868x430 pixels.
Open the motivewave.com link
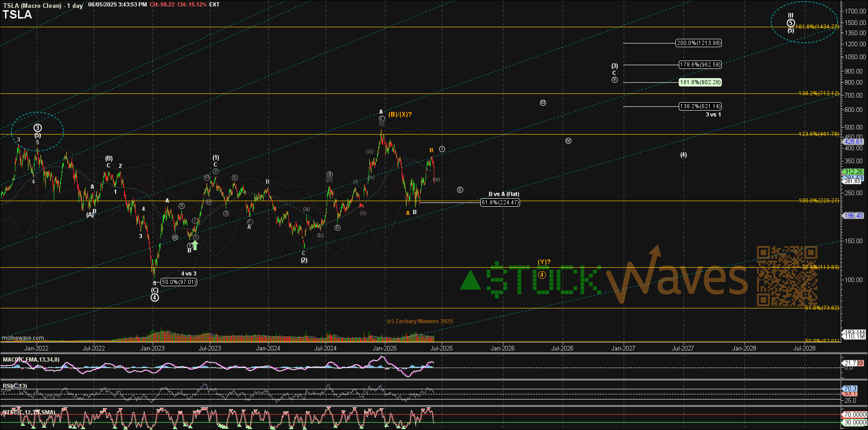pos(23,338)
